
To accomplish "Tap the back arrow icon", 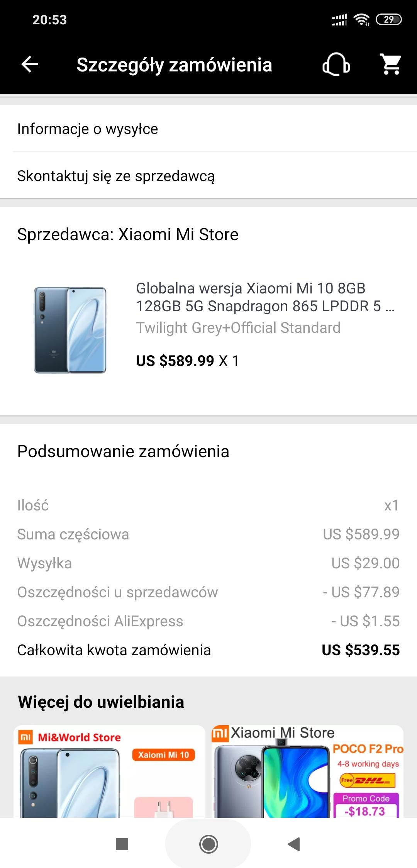I will coord(30,64).
